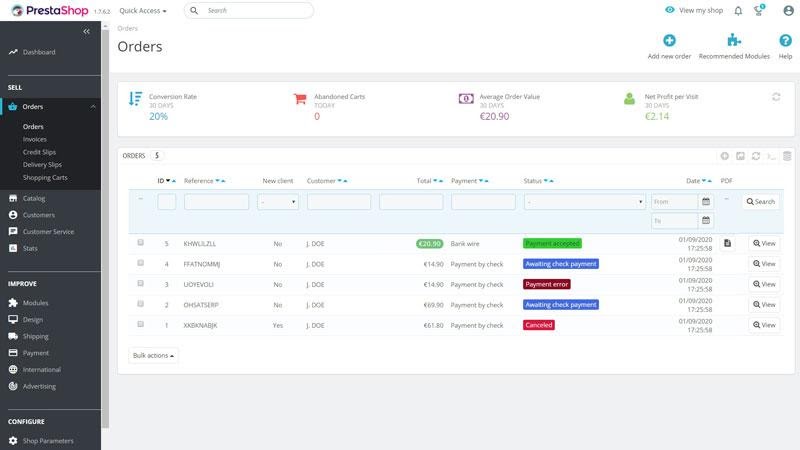
Task: Open the Bulk actions dropdown
Action: tap(153, 355)
